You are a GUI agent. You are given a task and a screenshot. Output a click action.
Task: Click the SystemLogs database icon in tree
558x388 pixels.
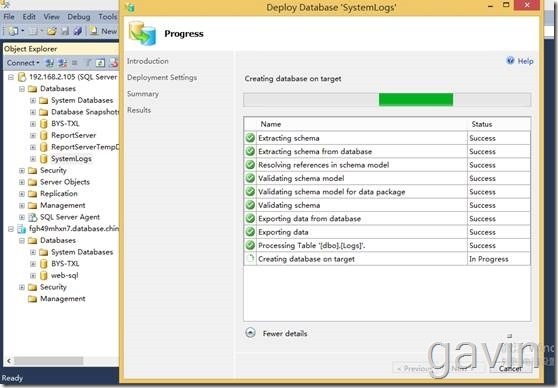(43, 159)
